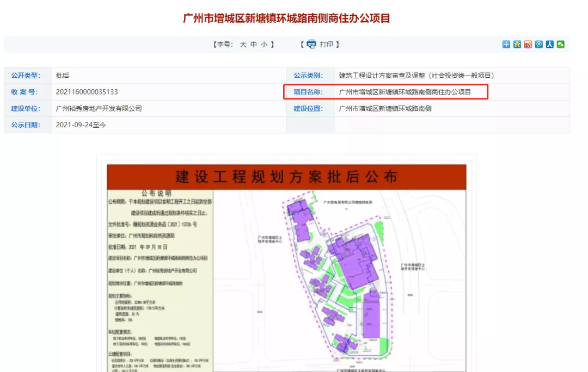This screenshot has height=372, width=588.
Task: Set font size to 大 (large)
Action: 243,45
